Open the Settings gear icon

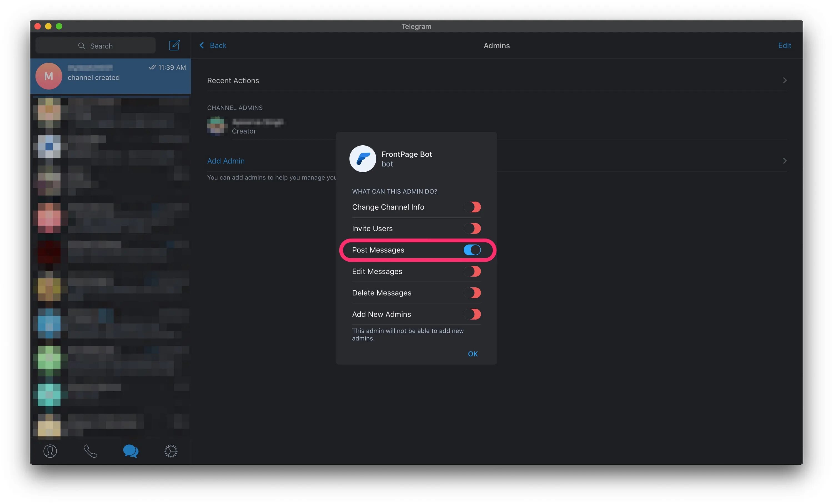tap(171, 451)
